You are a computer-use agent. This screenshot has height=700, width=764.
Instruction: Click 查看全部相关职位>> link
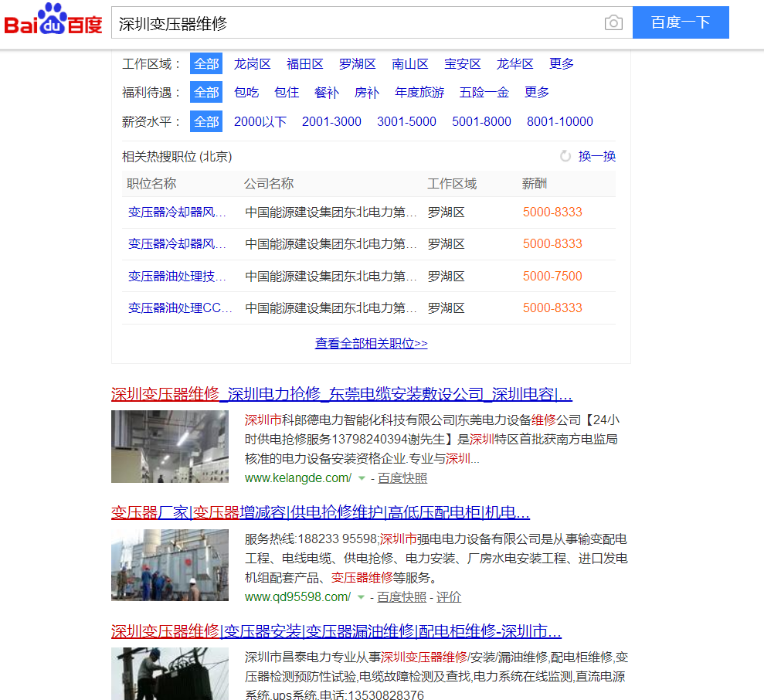tap(372, 343)
